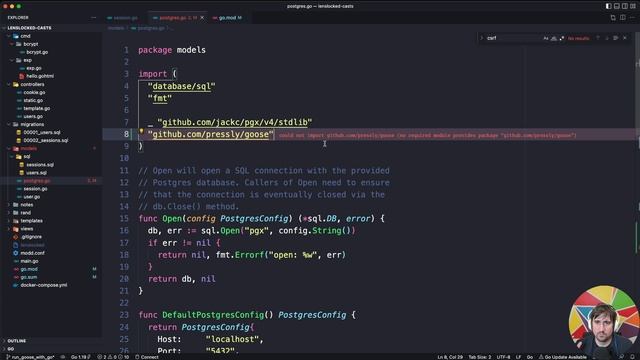Toggle primary sidebar layout icon
The image size is (640, 360).
click(x=609, y=6)
